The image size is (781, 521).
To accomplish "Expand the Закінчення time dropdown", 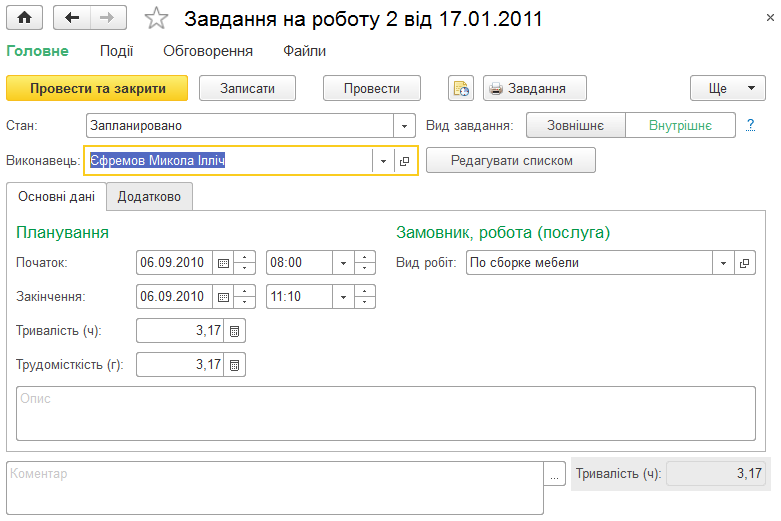I will 343,297.
